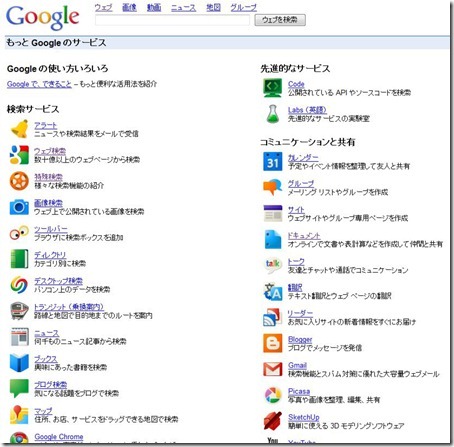Screen dimensions: 454x447
Task: Select the 画像 tab above search box
Action: (x=129, y=7)
